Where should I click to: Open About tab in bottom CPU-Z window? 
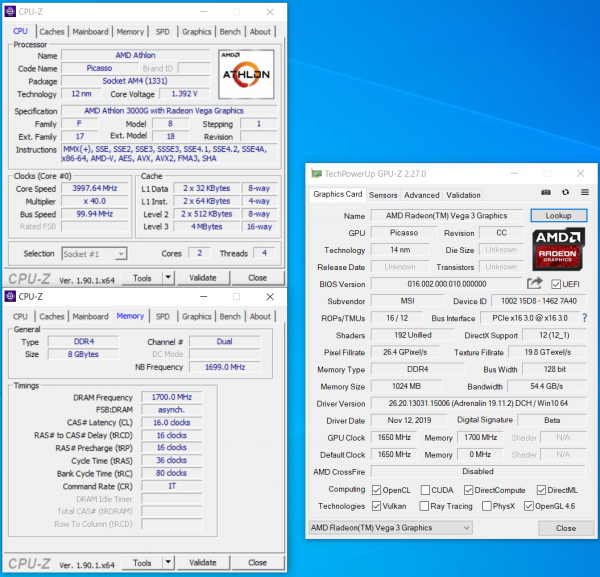(260, 316)
